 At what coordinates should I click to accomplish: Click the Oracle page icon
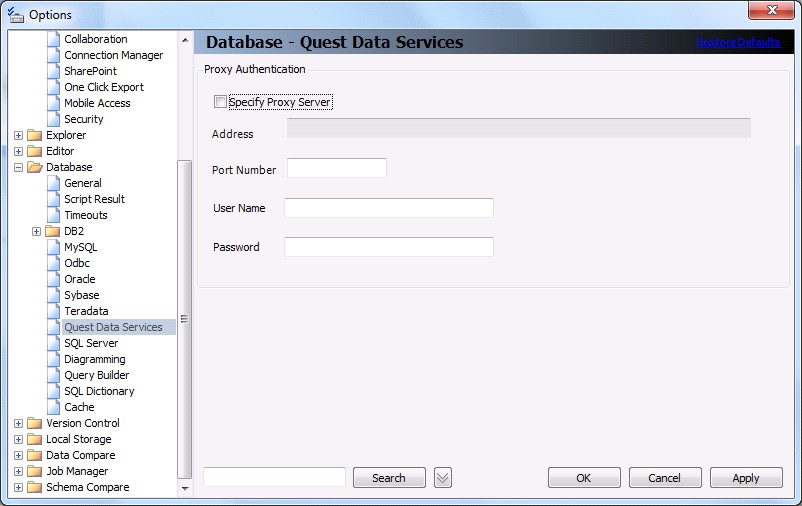[54, 279]
